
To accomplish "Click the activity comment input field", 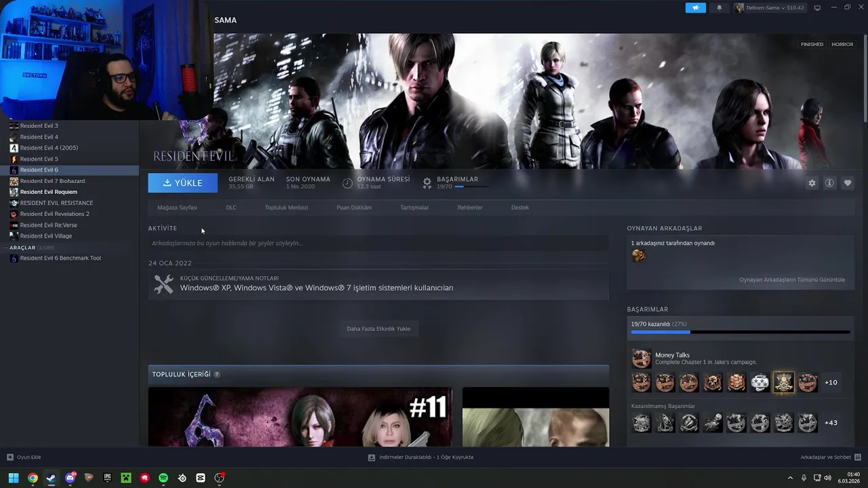I will (378, 243).
